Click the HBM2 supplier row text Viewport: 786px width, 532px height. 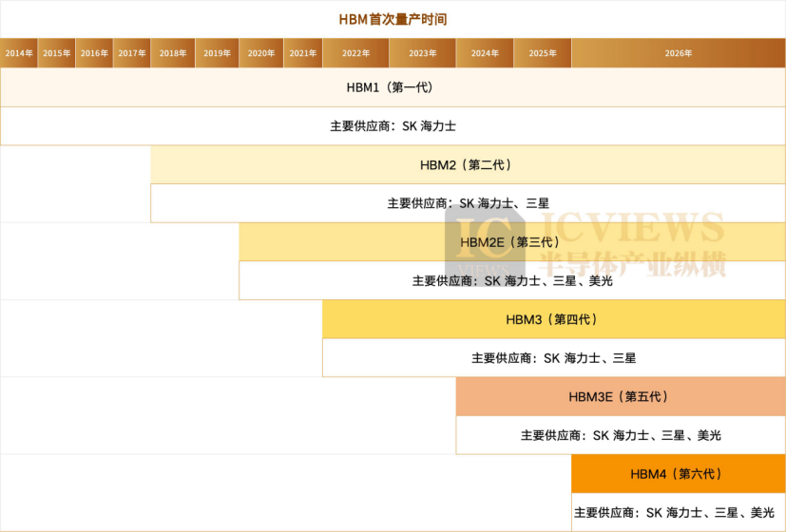(x=468, y=203)
